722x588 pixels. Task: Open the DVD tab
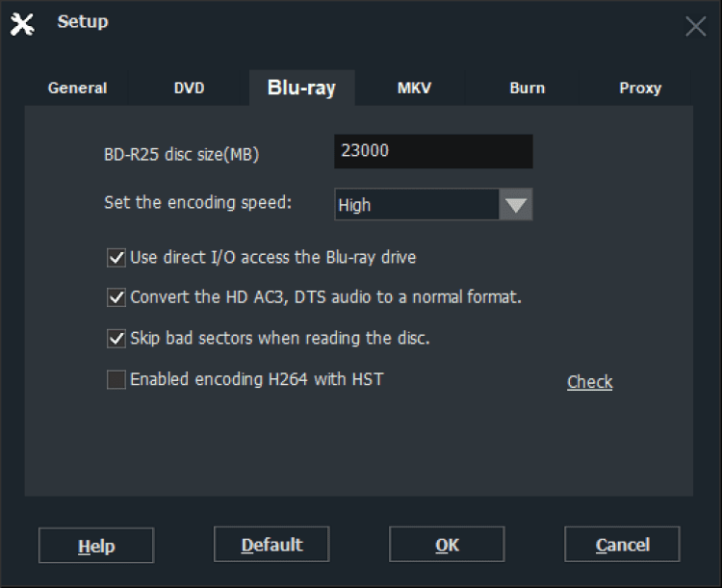(x=189, y=88)
